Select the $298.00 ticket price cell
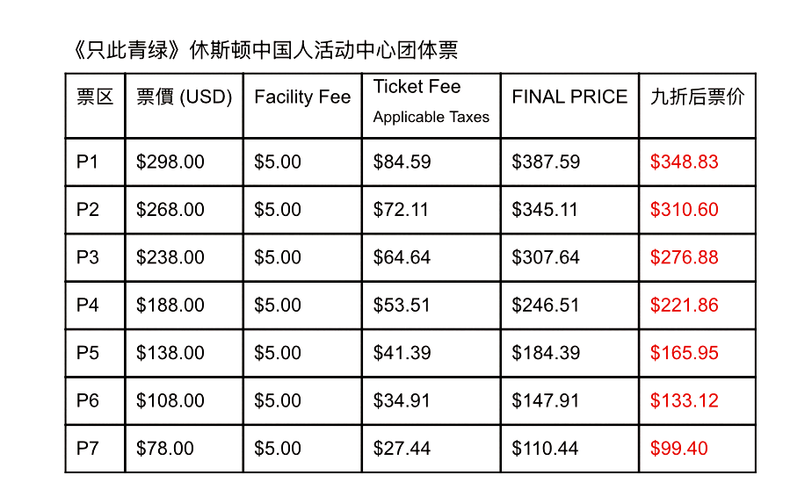Image resolution: width=812 pixels, height=504 pixels. click(x=170, y=162)
